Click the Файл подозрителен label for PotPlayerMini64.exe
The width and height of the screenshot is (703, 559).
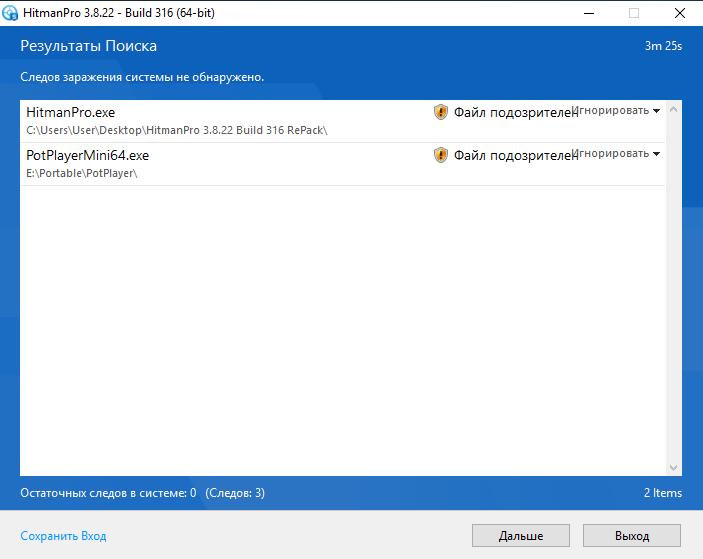click(x=515, y=156)
